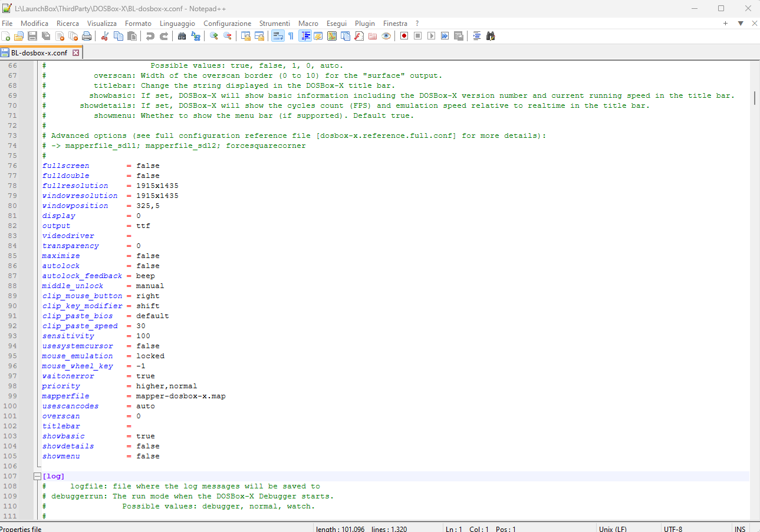Click the red X at the menu bar's right end
Viewport: 760px width, 532px height.
coord(755,24)
